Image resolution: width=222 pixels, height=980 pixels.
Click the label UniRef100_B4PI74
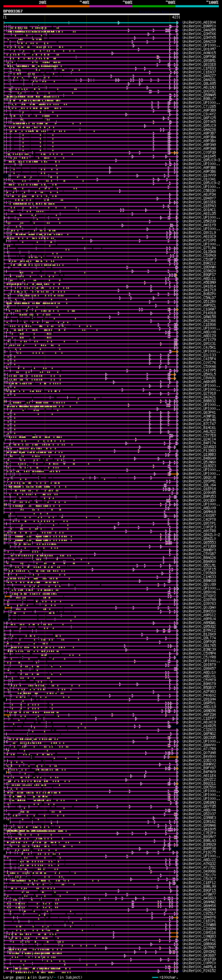coord(199,443)
